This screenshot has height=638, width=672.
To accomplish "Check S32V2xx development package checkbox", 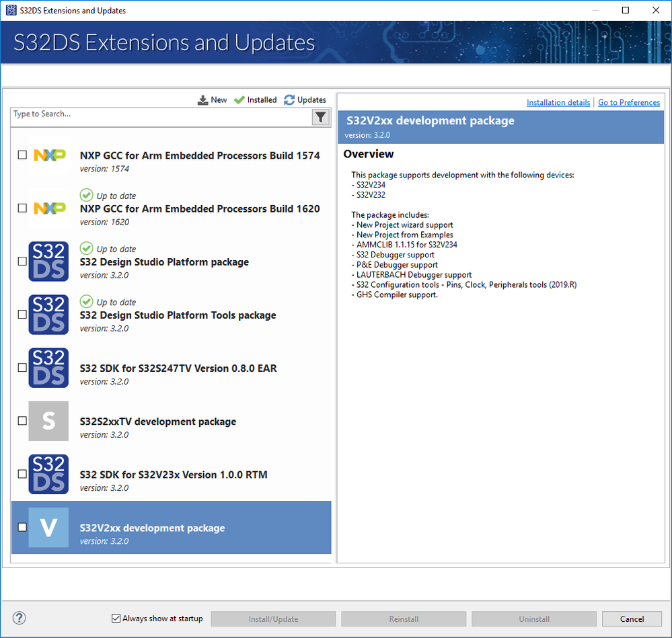I will pyautogui.click(x=22, y=527).
